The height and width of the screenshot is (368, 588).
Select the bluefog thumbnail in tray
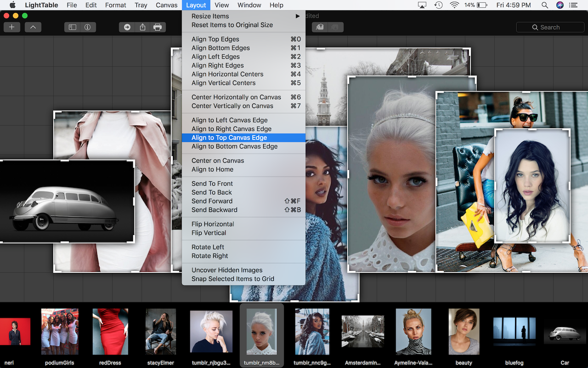(x=514, y=331)
